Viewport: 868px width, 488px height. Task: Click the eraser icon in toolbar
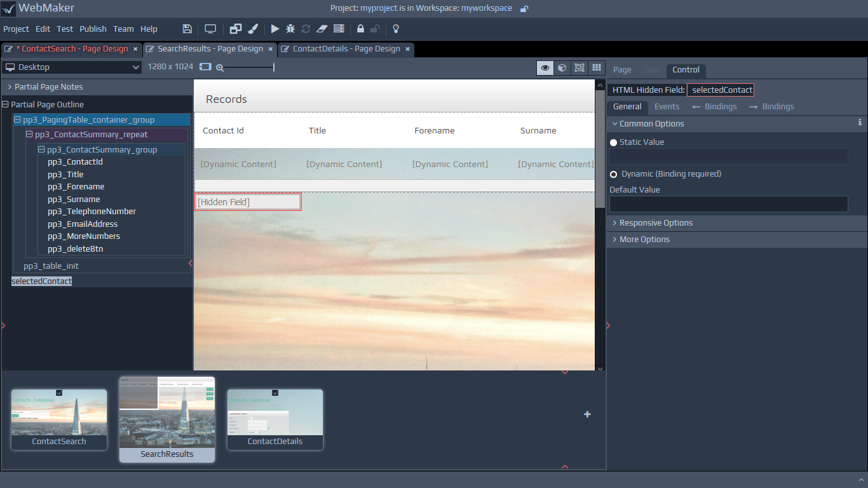(x=322, y=29)
